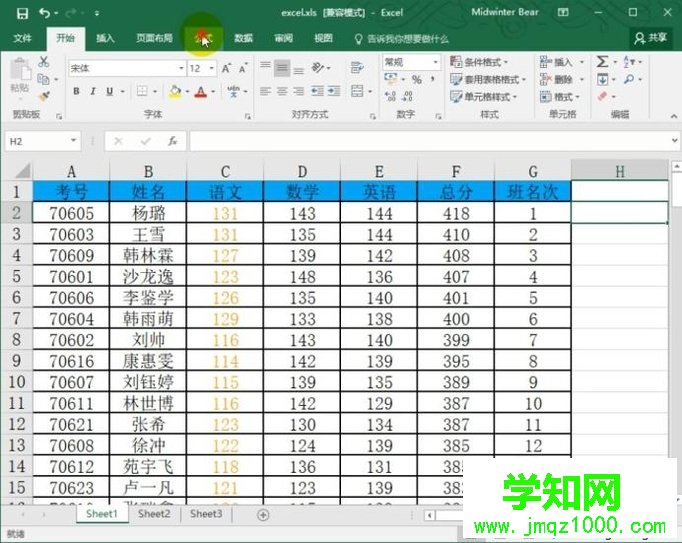
Task: Open the 单元格样式 cell styles menu
Action: [483, 97]
